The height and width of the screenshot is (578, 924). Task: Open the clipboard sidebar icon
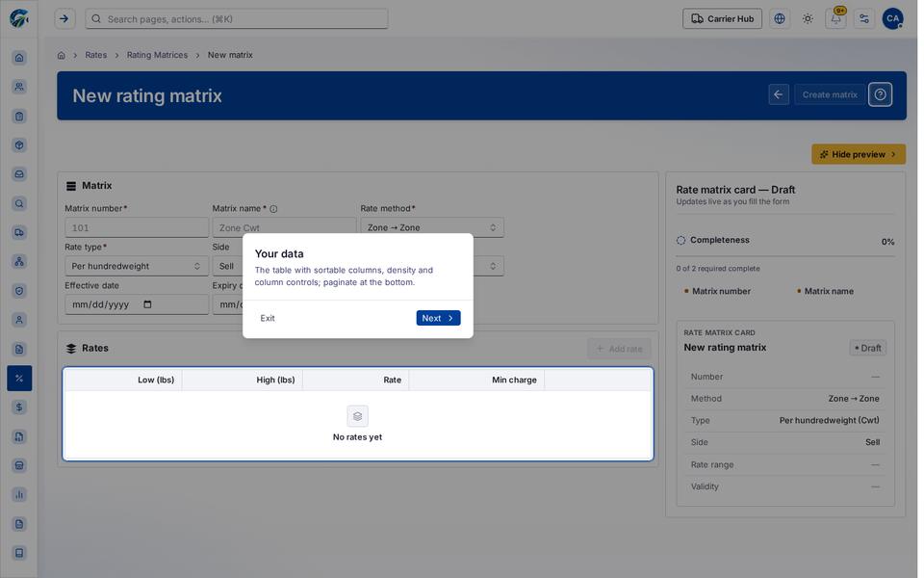(x=19, y=117)
